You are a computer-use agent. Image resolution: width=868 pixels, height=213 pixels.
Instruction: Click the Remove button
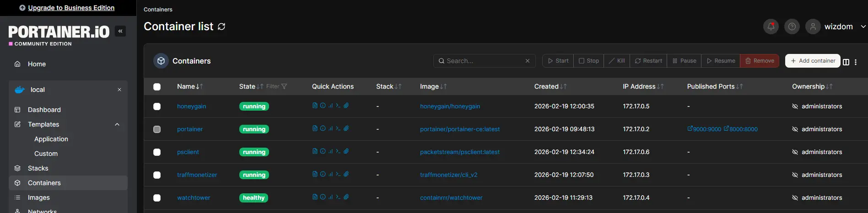tap(760, 61)
